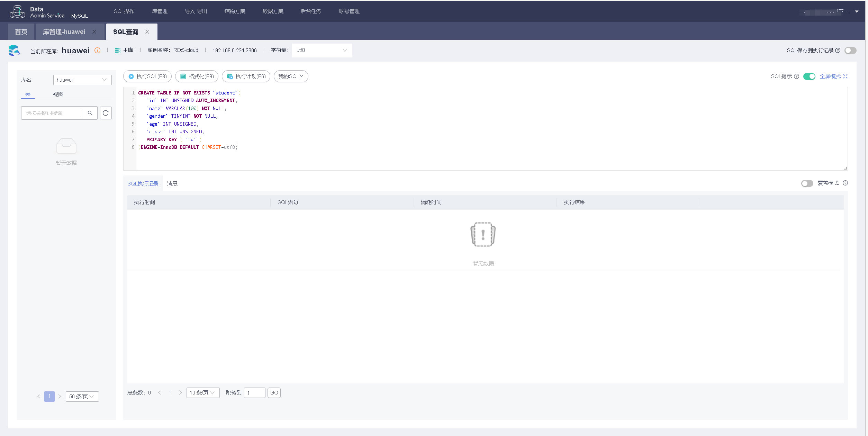Click the 执行SQL(F8) button
This screenshot has width=868, height=436.
click(x=147, y=76)
